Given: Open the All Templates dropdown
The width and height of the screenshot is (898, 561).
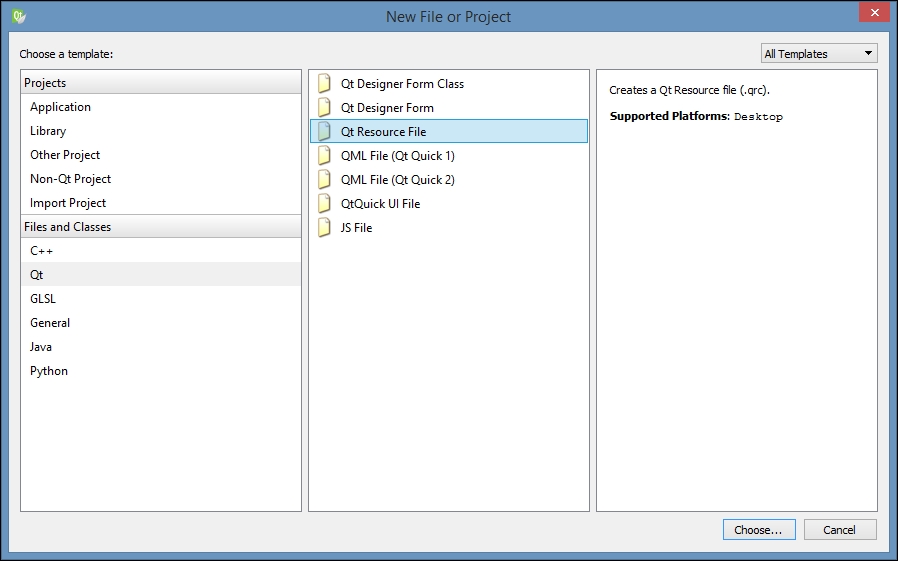Looking at the screenshot, I should [x=819, y=53].
